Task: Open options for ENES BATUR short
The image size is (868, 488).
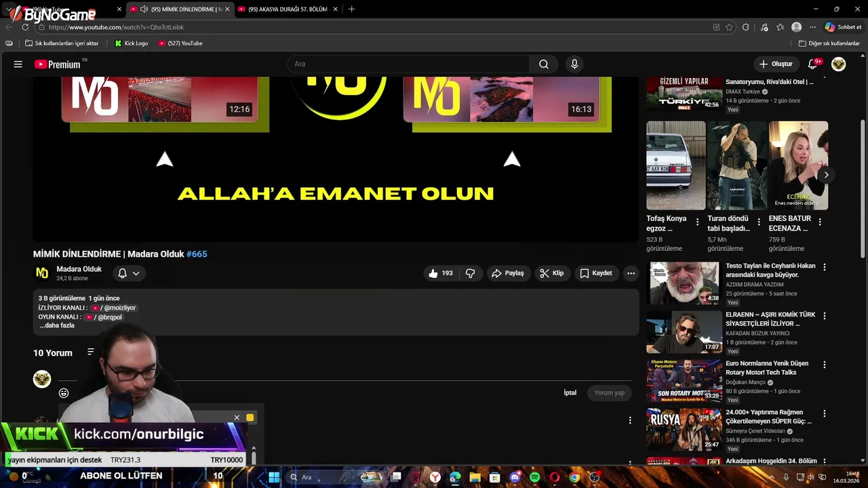Action: pyautogui.click(x=820, y=222)
